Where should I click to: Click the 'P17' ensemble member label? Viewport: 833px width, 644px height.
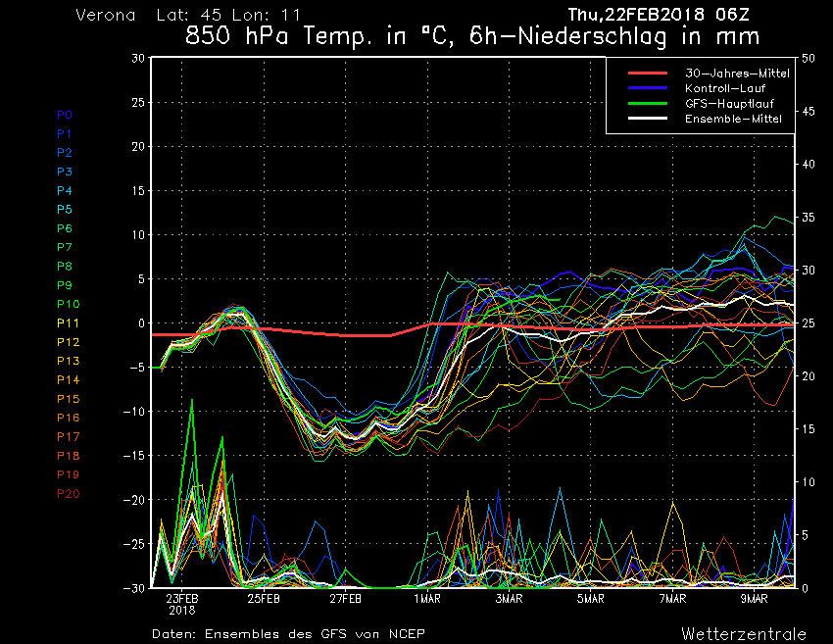[69, 437]
